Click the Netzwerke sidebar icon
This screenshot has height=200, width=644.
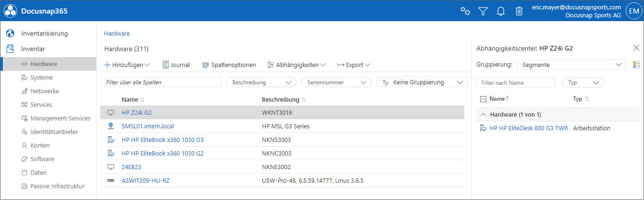click(x=24, y=91)
